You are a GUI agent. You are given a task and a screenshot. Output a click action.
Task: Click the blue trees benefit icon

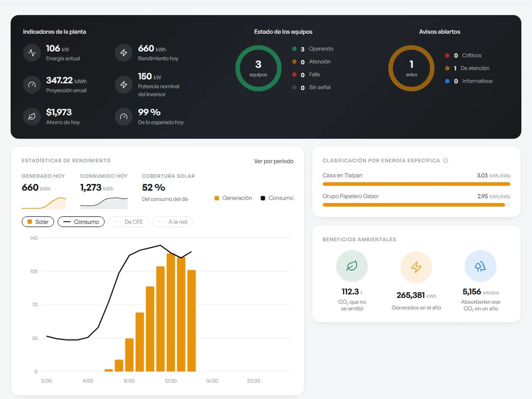(480, 266)
